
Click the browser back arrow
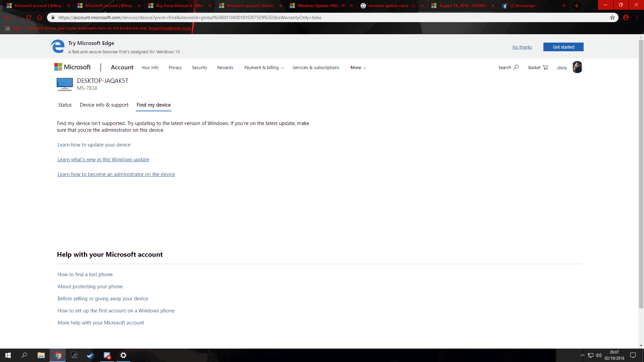[x=7, y=17]
